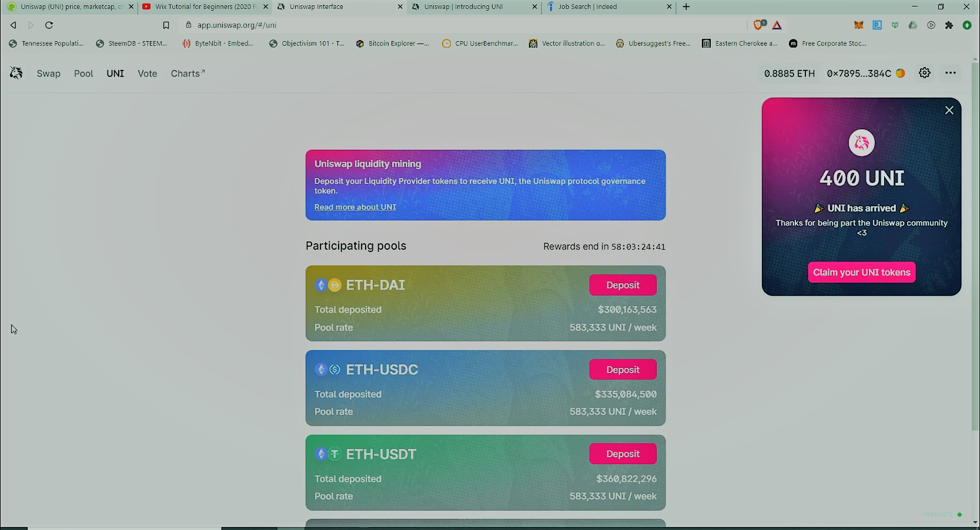The width and height of the screenshot is (980, 530).
Task: Switch to Job Search Indeed tab
Action: [x=608, y=7]
